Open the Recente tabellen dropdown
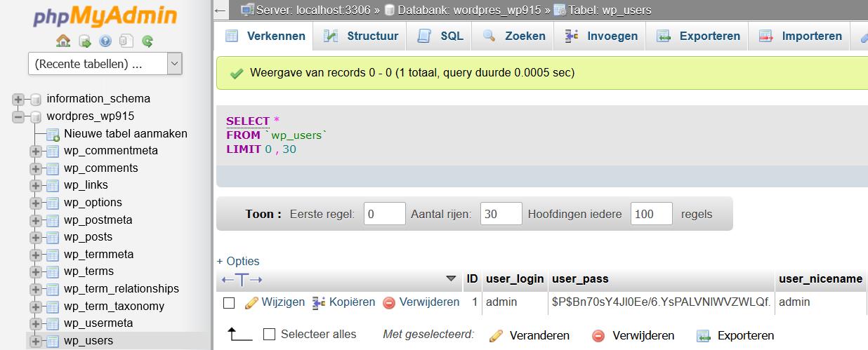Image resolution: width=868 pixels, height=350 pixels. click(105, 64)
